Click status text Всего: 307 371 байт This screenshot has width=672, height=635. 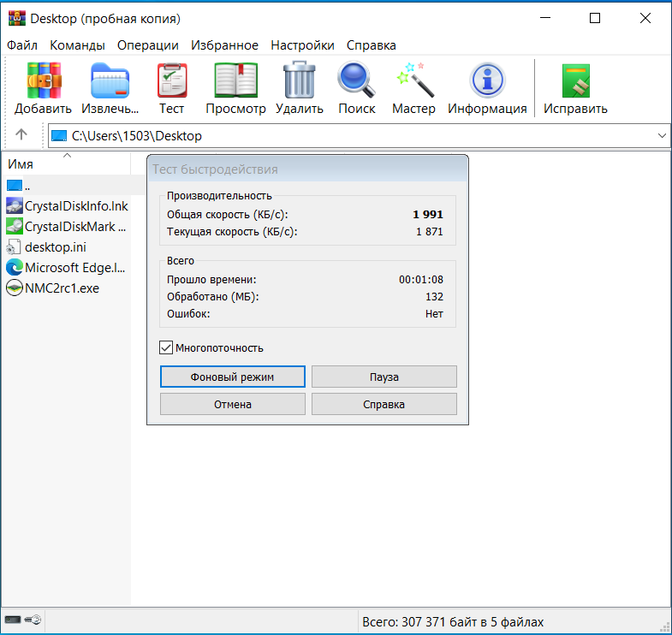pos(453,621)
